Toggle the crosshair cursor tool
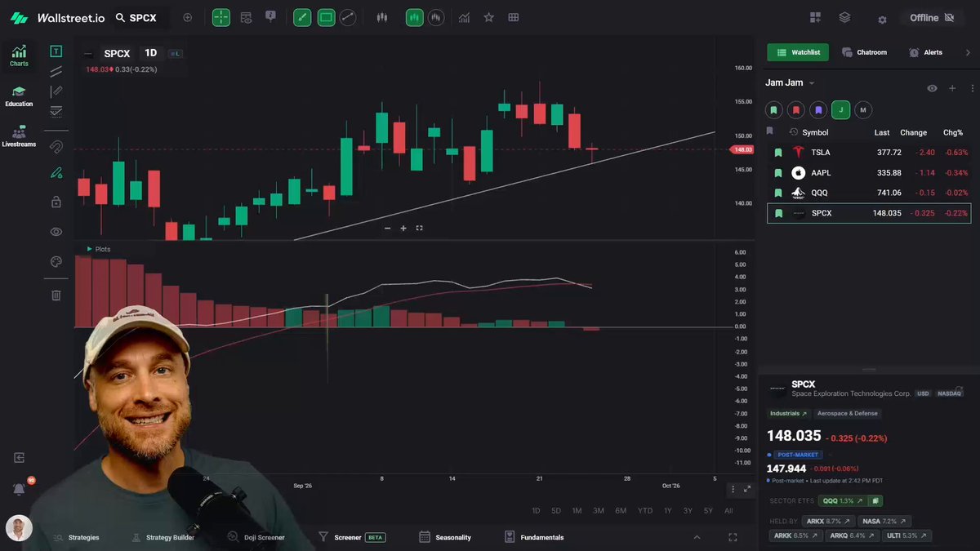 [221, 17]
